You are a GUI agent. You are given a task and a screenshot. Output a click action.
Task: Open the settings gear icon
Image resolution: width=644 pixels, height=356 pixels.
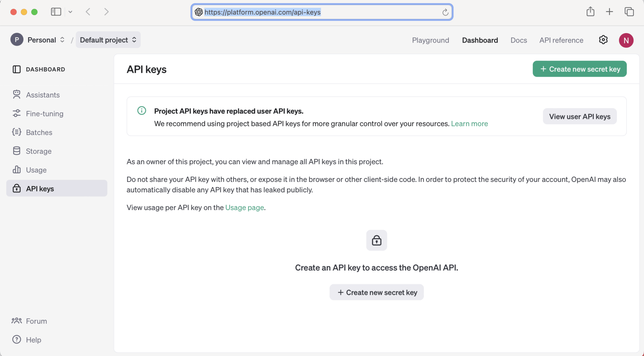[603, 40]
